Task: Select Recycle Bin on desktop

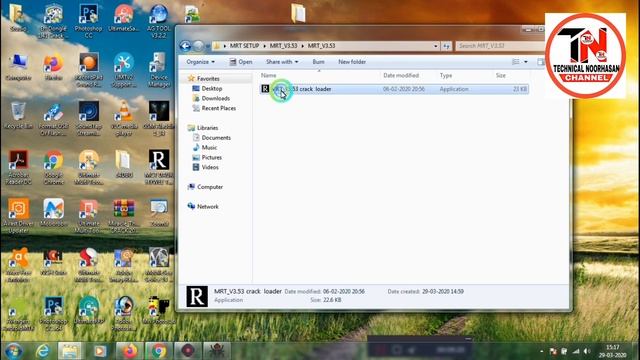Action: (18, 116)
